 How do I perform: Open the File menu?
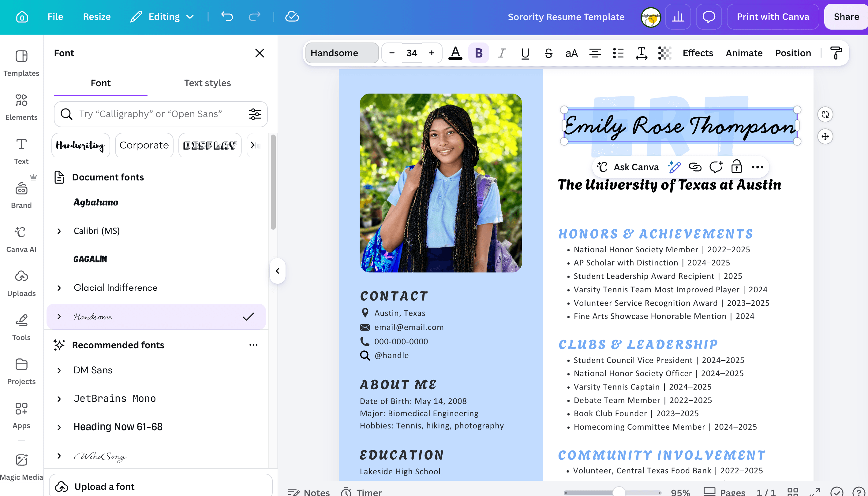click(x=55, y=16)
